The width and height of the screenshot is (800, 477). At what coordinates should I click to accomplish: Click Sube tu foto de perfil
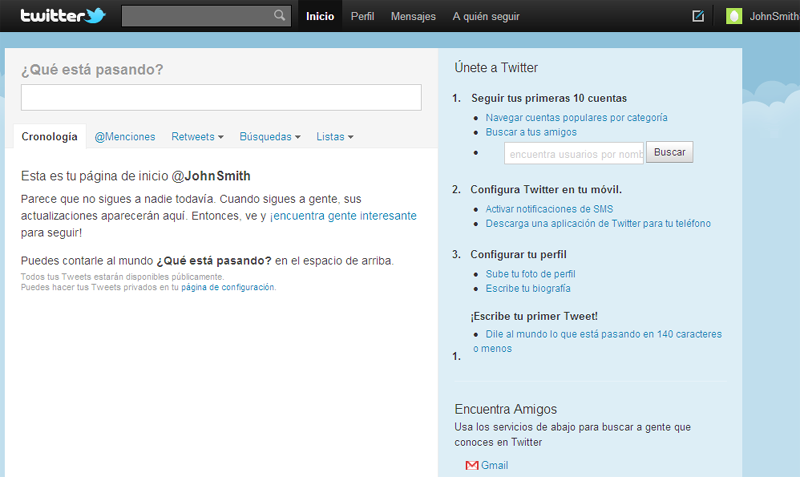pyautogui.click(x=530, y=274)
